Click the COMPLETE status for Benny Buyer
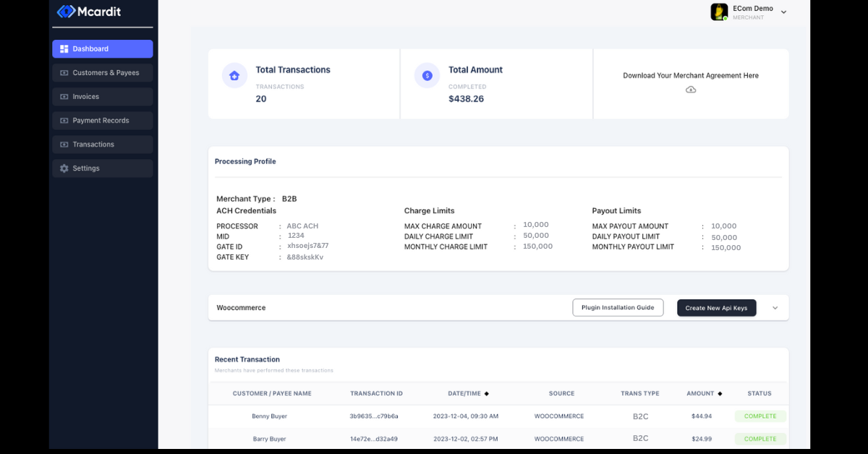 click(x=760, y=416)
